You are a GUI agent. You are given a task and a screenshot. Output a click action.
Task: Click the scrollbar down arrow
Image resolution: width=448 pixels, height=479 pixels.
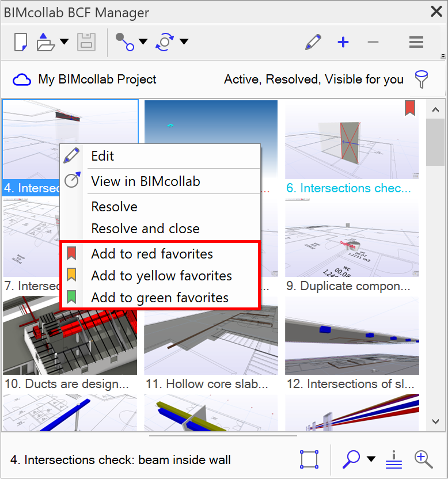pyautogui.click(x=436, y=421)
